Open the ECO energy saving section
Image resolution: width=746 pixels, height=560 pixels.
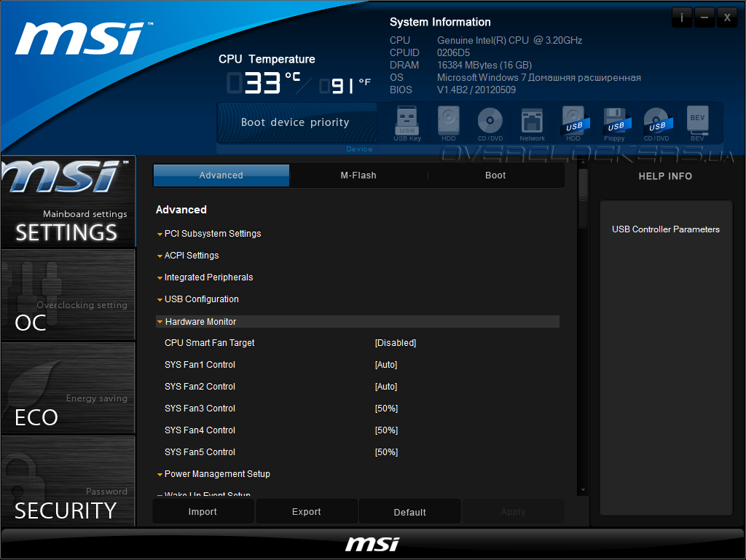click(x=68, y=388)
